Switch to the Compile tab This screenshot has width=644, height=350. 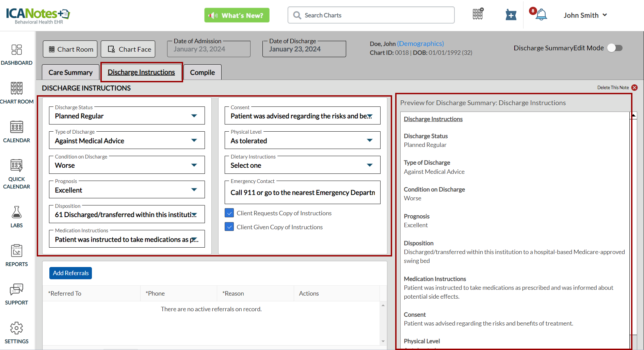coord(202,72)
